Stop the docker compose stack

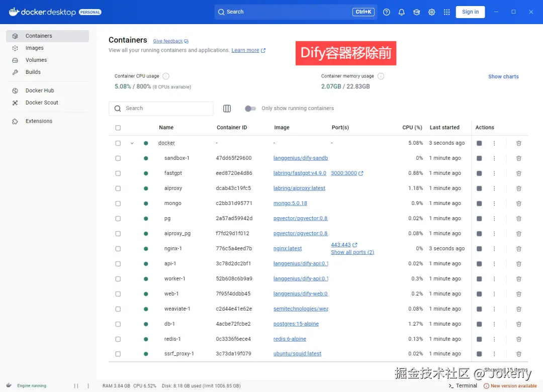click(x=479, y=143)
